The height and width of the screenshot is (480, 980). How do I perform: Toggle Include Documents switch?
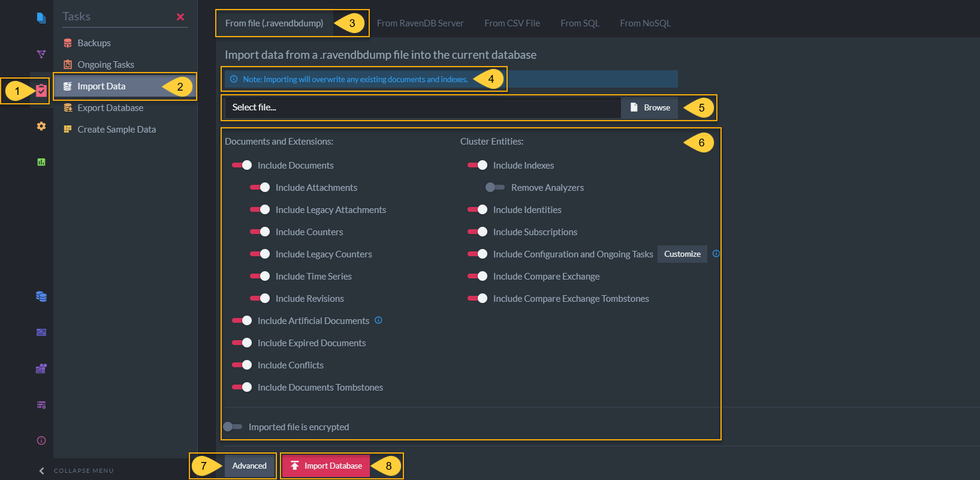coord(242,165)
